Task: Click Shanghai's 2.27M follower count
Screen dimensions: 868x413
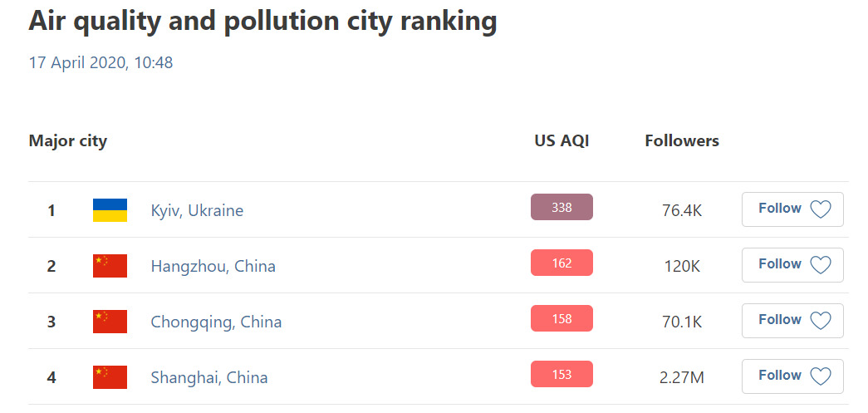Action: click(x=682, y=377)
